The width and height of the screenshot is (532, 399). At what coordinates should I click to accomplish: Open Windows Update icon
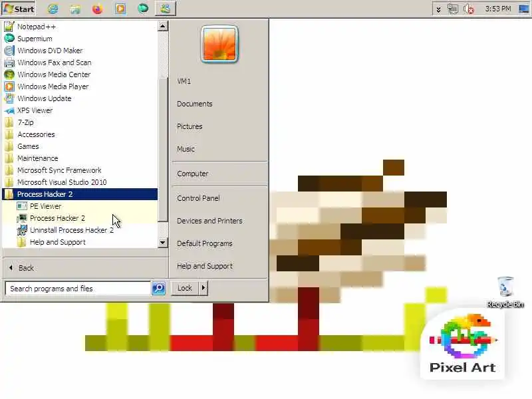click(9, 98)
